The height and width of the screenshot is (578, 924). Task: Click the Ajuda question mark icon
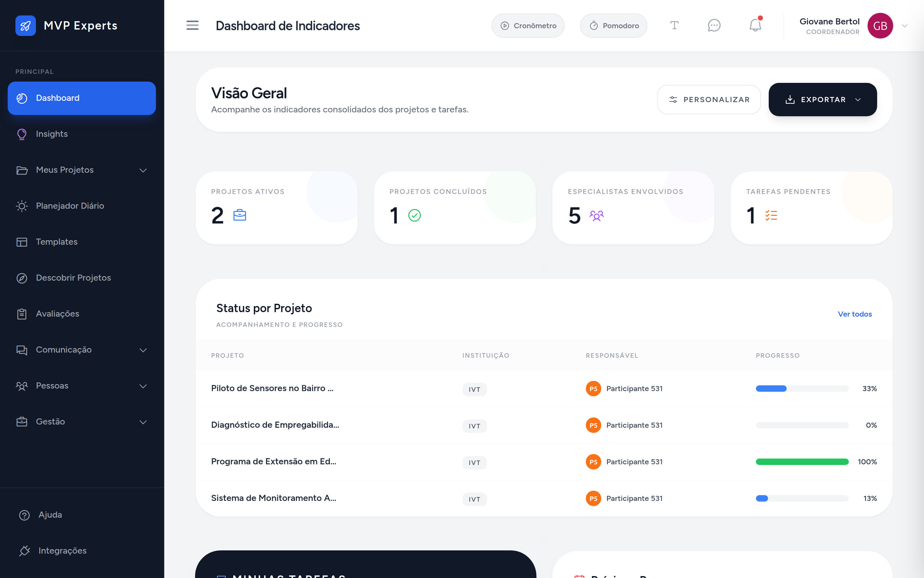(24, 515)
